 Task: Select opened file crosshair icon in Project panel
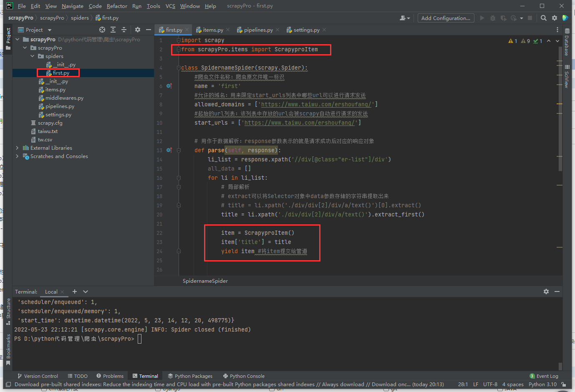click(x=102, y=30)
